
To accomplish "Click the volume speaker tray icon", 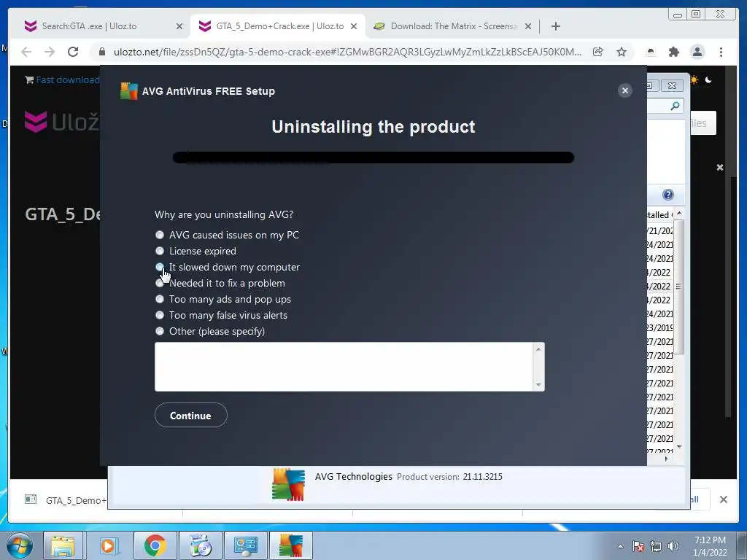I will click(673, 546).
